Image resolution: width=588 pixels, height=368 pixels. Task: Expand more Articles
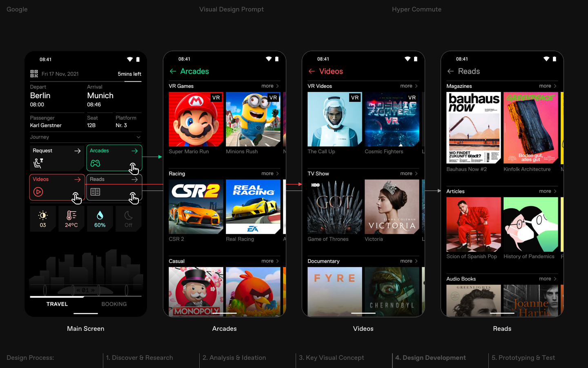(x=548, y=191)
